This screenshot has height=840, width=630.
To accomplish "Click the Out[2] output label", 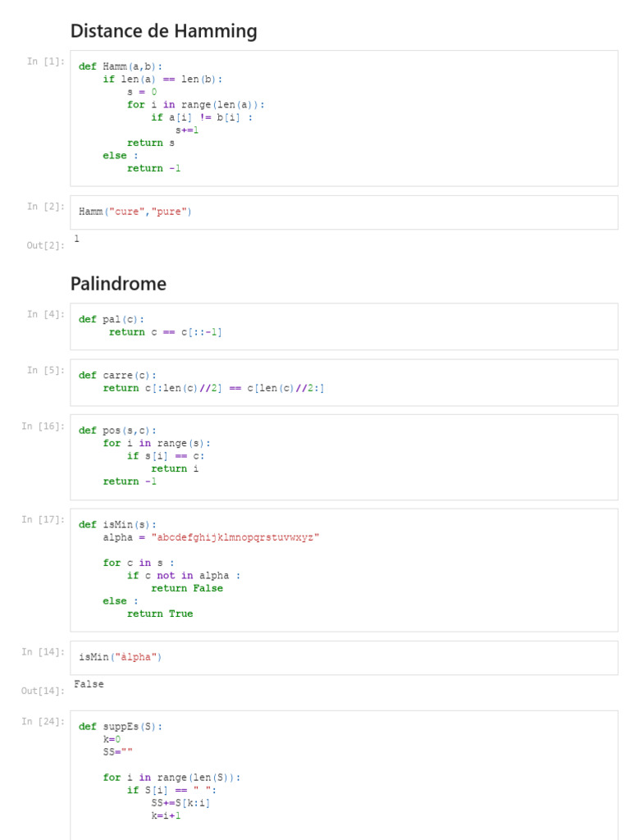I will pyautogui.click(x=45, y=245).
